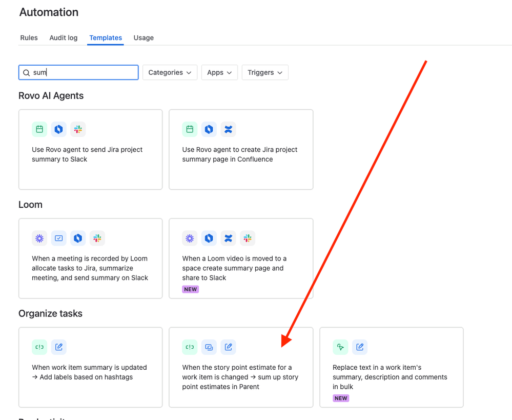Click edit pencil icon on story point estimate card

(228, 347)
